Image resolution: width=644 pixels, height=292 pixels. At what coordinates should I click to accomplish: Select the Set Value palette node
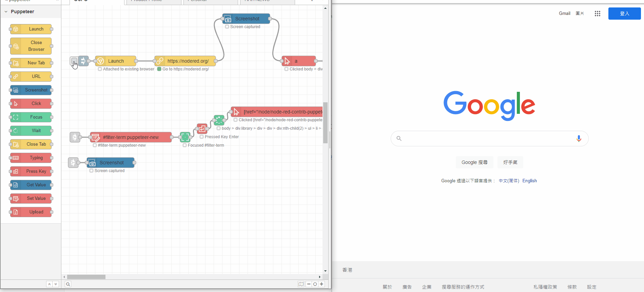[x=31, y=199]
